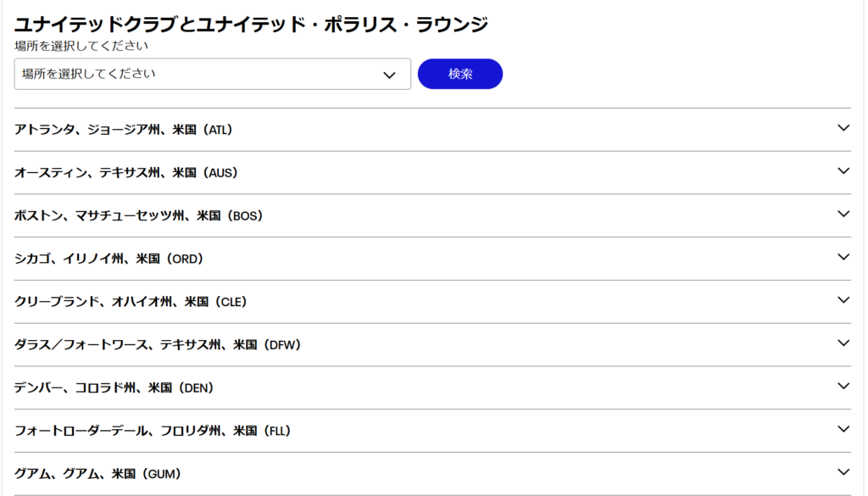This screenshot has height=496, width=868.
Task: Show lounges for ボストン、マサチューセッツ州
Action: 139,216
